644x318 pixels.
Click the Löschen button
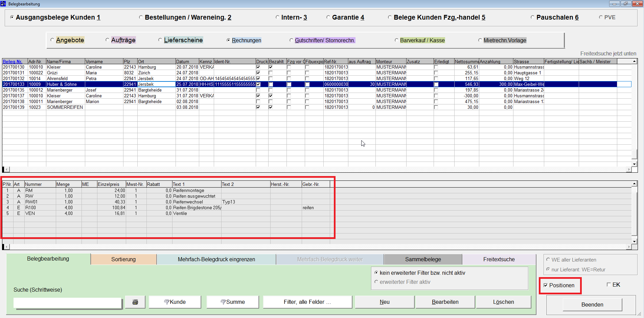coord(503,302)
